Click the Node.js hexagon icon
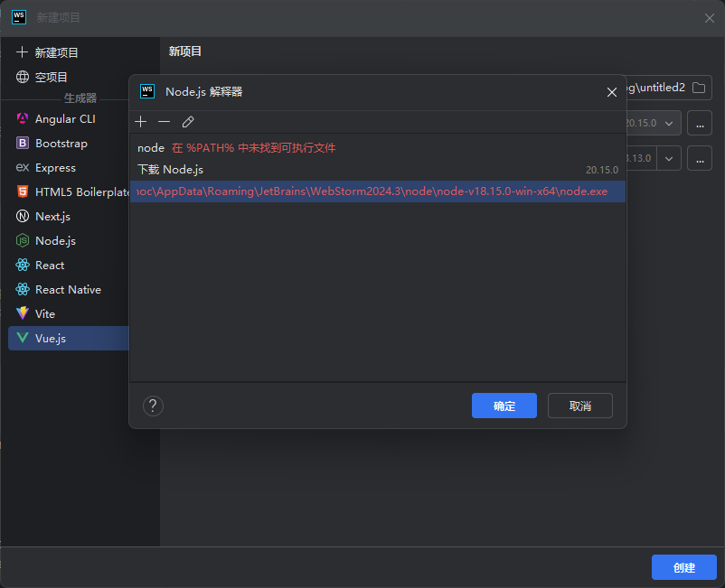The width and height of the screenshot is (725, 588). [x=23, y=240]
